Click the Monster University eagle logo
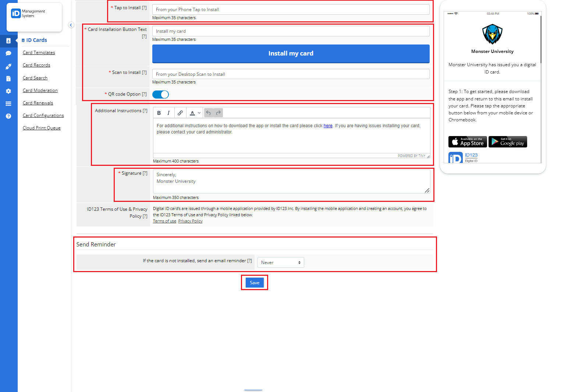The height and width of the screenshot is (392, 561). [492, 34]
